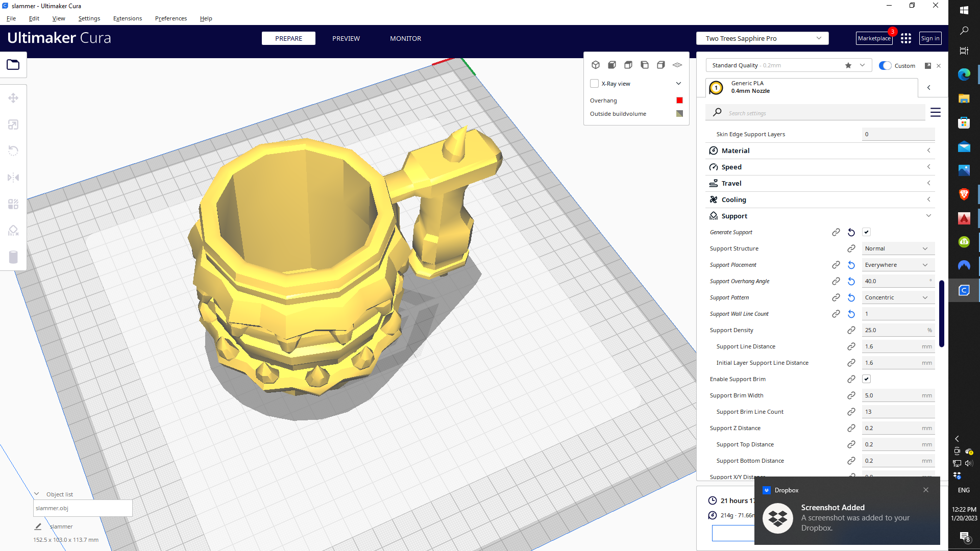
Task: Switch to the MONITOR stage tab
Action: point(406,38)
